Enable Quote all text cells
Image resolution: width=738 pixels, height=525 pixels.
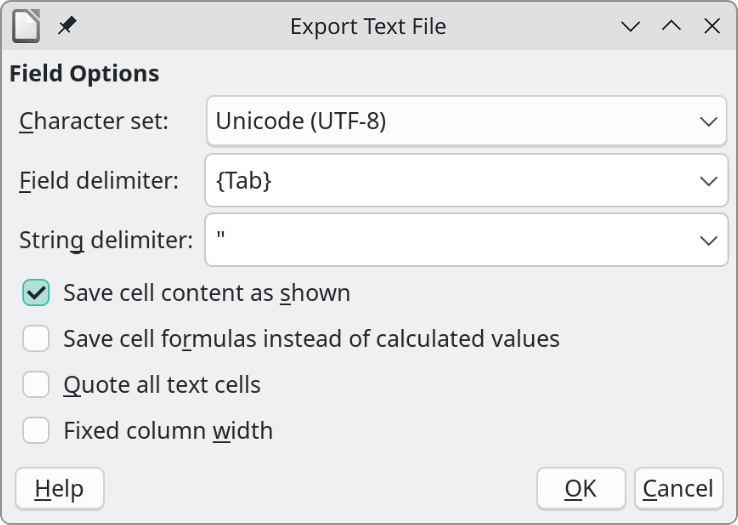point(37,385)
